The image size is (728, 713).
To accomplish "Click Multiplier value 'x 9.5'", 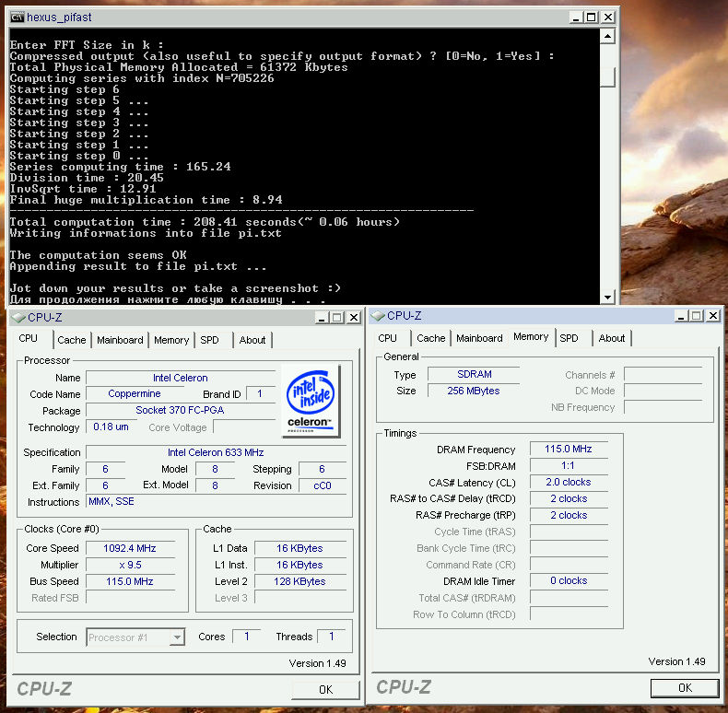I will click(130, 566).
